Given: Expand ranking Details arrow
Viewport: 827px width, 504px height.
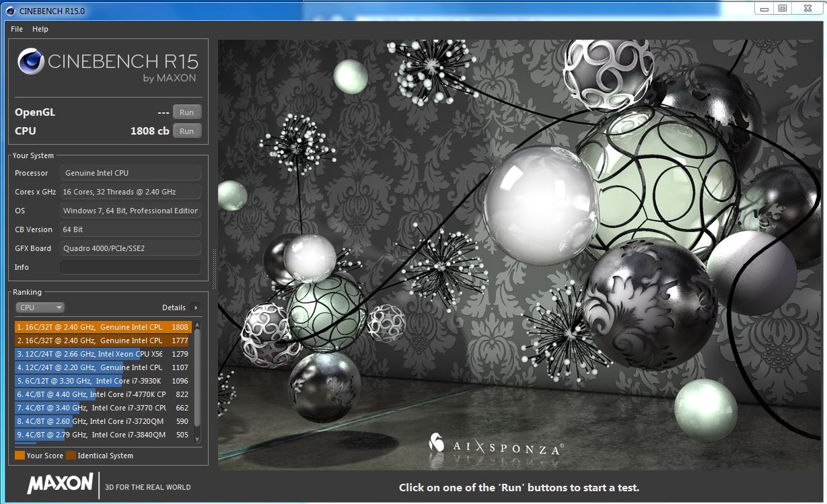Looking at the screenshot, I should [196, 308].
